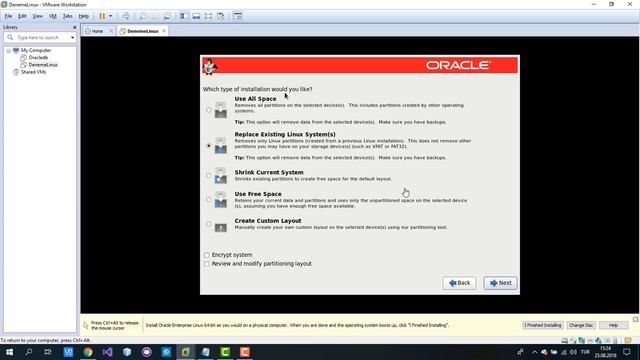
Task: Collapse the My Computer tree node
Action: coord(8,51)
